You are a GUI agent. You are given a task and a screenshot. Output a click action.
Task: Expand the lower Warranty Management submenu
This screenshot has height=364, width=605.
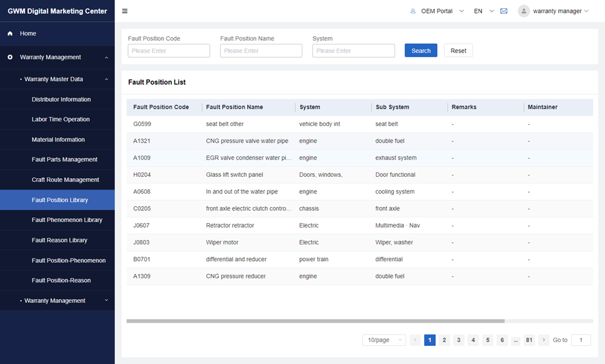tap(106, 300)
